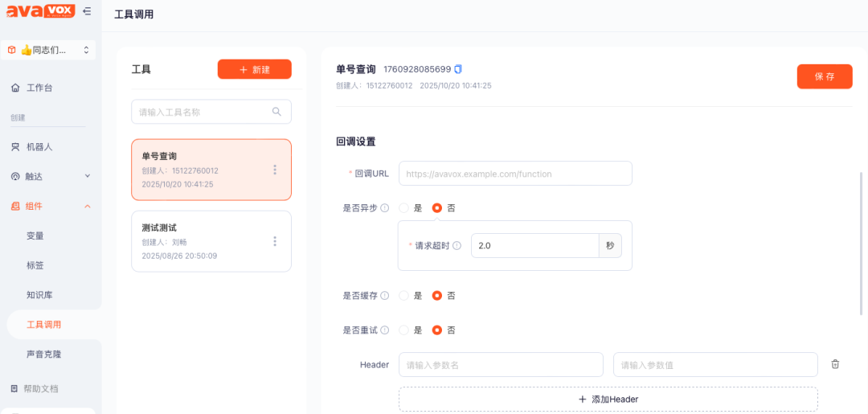
Task: Click the 机器人 robot icon
Action: point(15,146)
